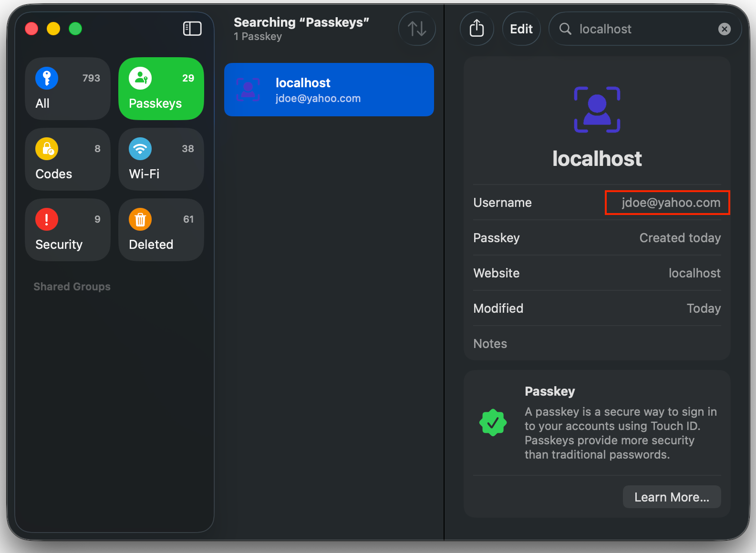Click the green verified checkmark badge
Viewport: 756px width, 553px height.
pos(493,423)
